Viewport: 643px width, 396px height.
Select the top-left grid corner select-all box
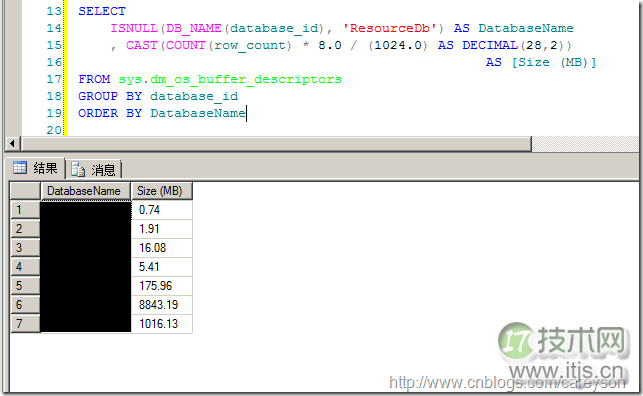click(25, 191)
